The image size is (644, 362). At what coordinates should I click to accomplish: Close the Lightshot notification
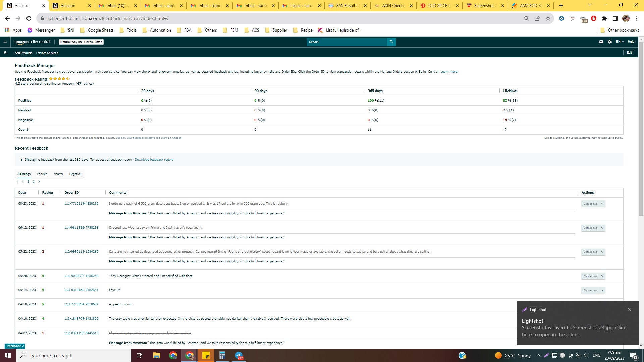tap(629, 309)
